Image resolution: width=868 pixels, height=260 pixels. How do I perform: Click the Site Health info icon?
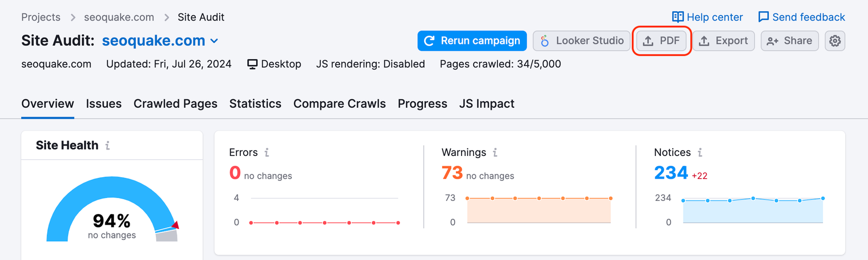coord(107,145)
